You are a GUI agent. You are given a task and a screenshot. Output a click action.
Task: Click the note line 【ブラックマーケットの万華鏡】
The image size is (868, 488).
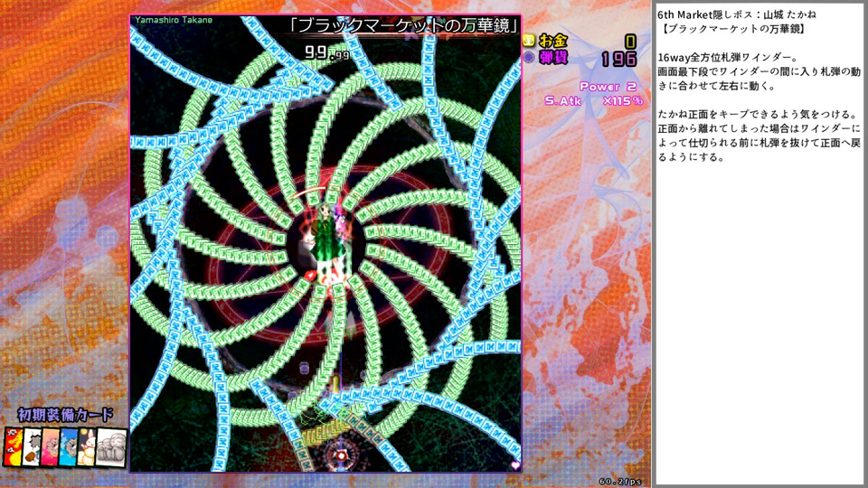pos(731,29)
